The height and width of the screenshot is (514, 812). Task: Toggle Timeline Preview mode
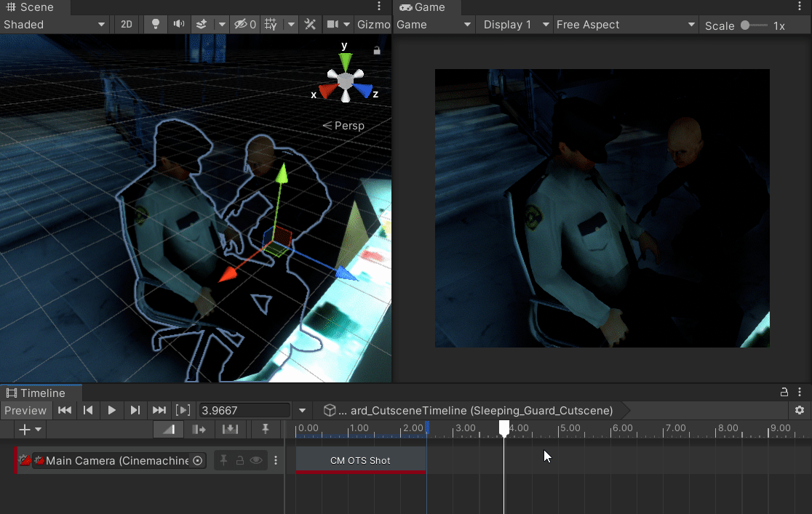coord(25,411)
